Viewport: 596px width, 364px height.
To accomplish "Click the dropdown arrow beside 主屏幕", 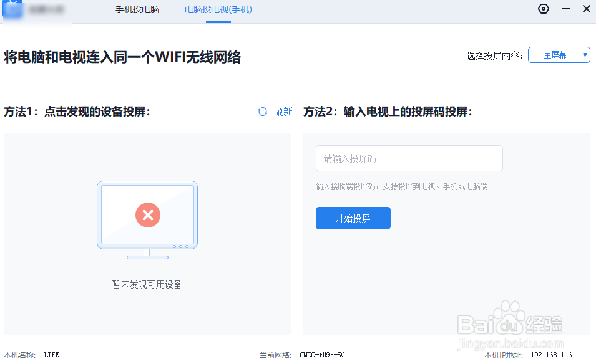I will click(x=584, y=55).
